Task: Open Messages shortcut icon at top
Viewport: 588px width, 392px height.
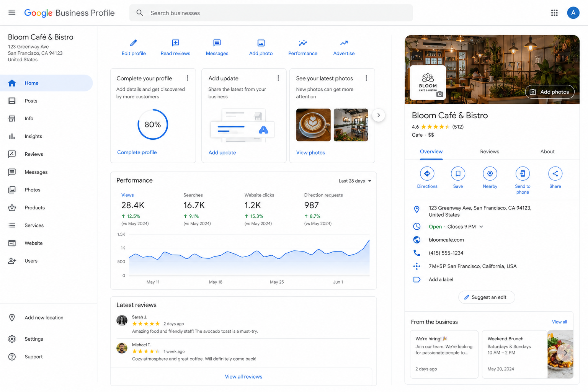Action: tap(217, 43)
